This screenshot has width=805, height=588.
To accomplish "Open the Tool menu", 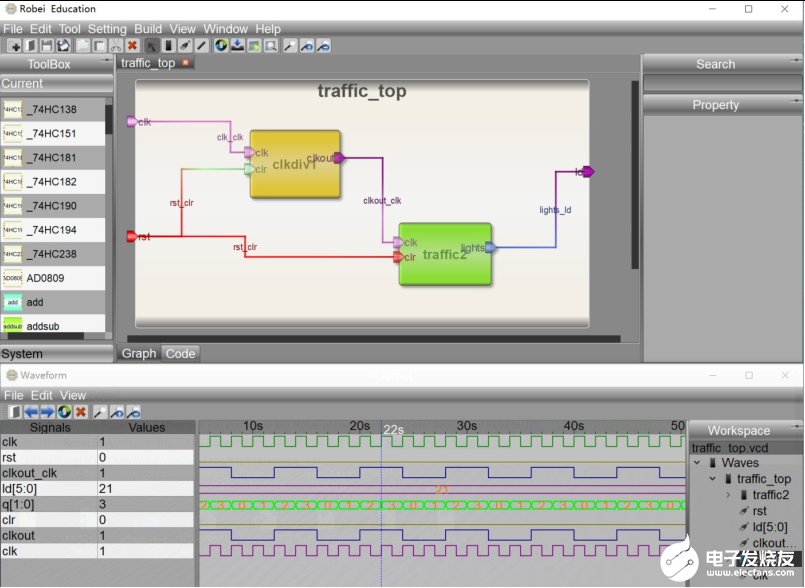I will pyautogui.click(x=69, y=29).
